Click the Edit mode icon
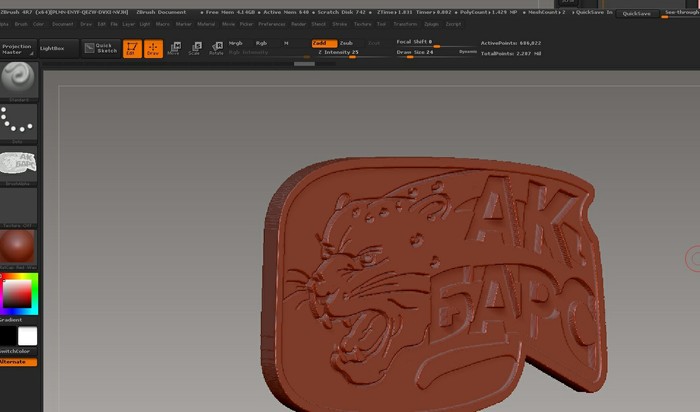The height and width of the screenshot is (412, 700). point(132,48)
